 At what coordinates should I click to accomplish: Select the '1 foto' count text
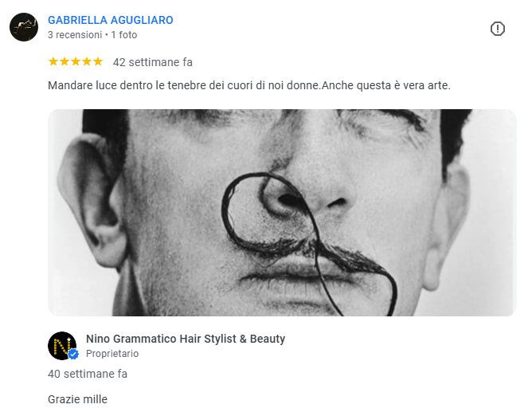coord(124,35)
